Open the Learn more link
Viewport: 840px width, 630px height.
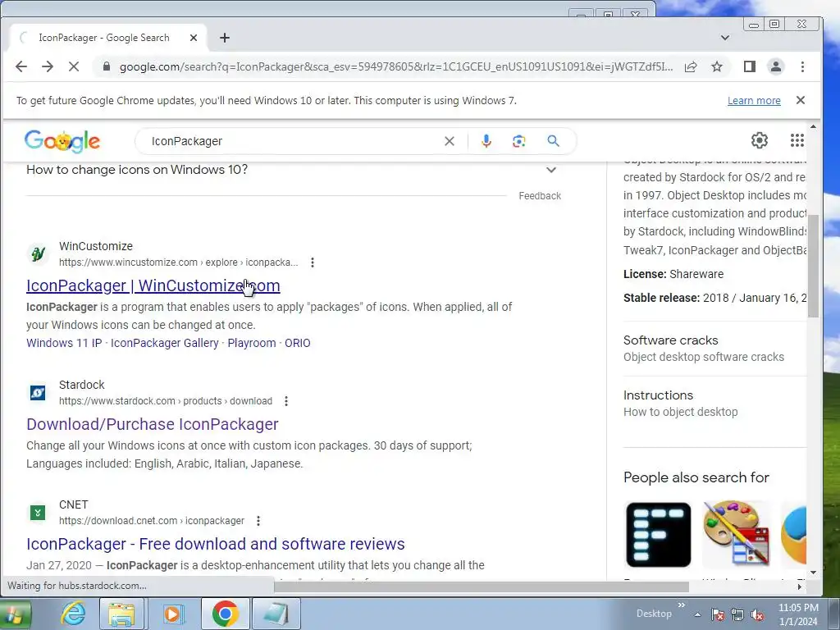coord(754,101)
